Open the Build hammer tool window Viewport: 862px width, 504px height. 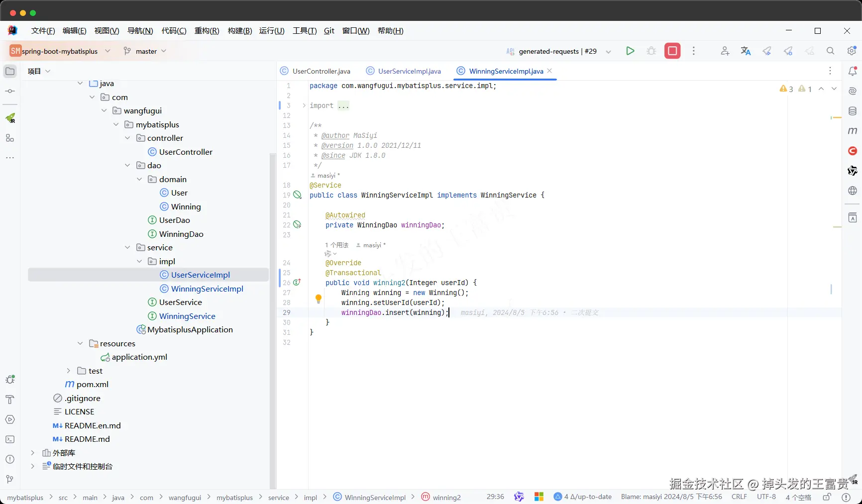10,400
